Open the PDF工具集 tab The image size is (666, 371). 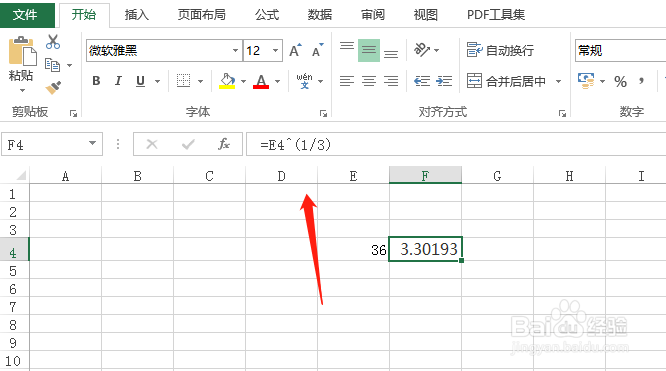click(x=496, y=15)
